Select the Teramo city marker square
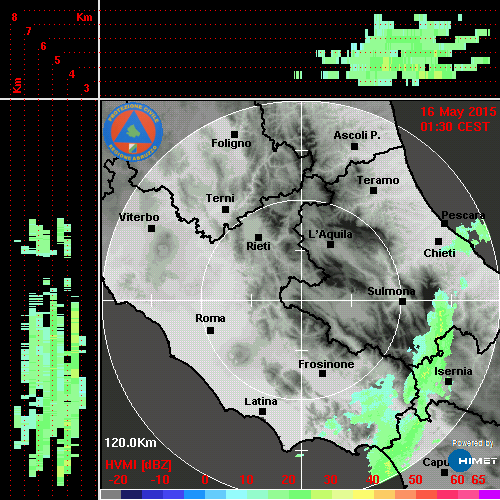 [x=373, y=191]
